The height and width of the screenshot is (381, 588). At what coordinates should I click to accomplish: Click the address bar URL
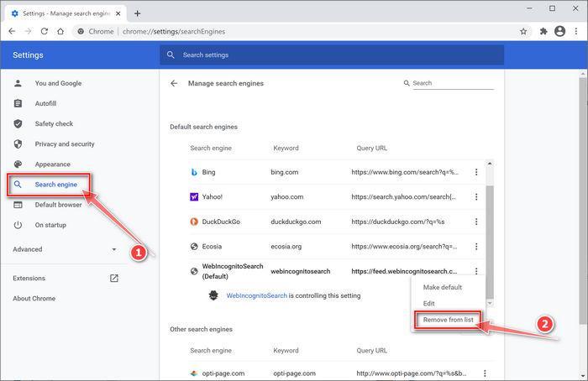coord(174,31)
